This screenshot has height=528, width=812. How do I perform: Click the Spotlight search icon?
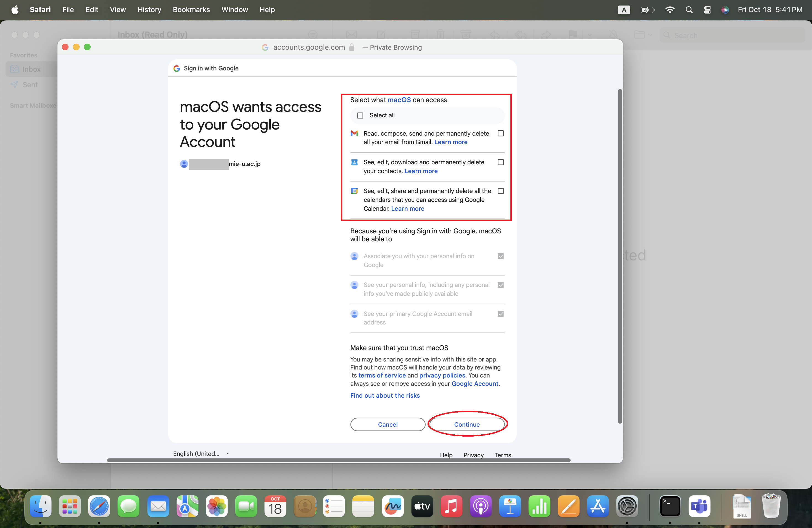pyautogui.click(x=689, y=10)
